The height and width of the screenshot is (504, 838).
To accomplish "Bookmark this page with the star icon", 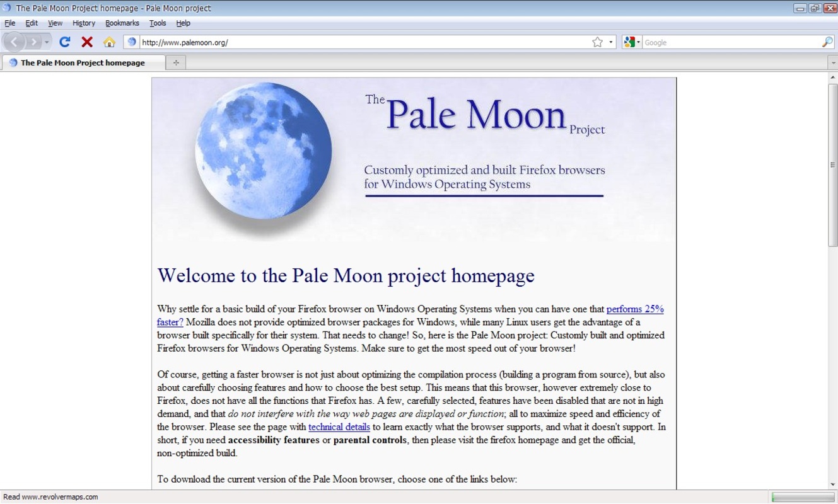I will (x=597, y=42).
